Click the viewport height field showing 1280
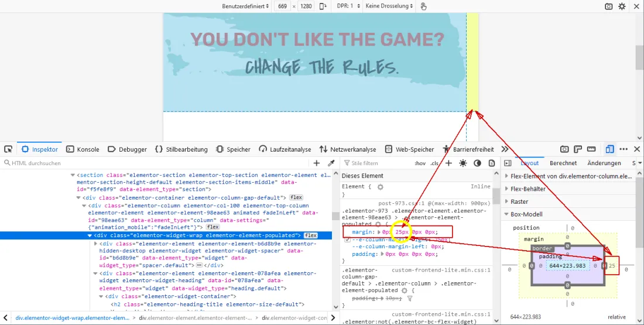The image size is (644, 325). click(x=306, y=6)
